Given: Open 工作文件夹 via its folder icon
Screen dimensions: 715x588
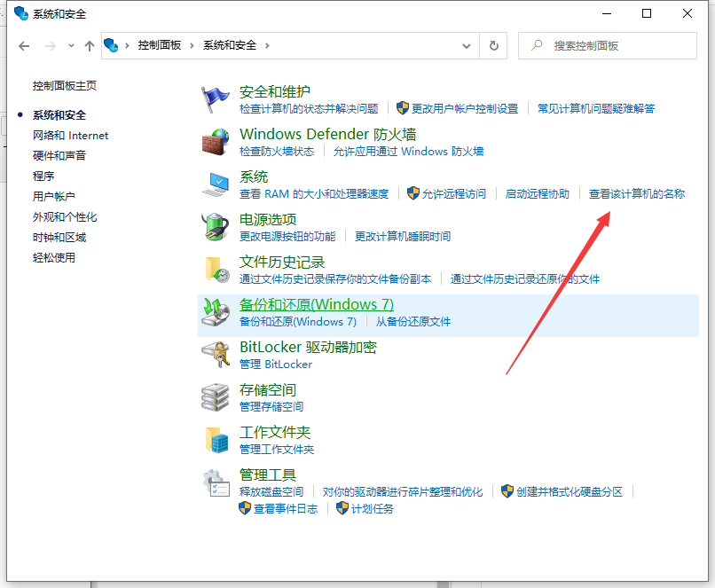Looking at the screenshot, I should click(214, 439).
